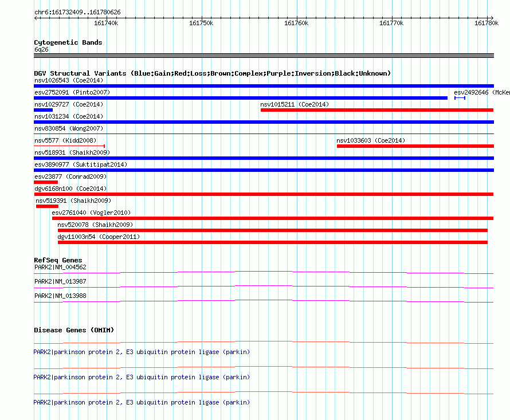This screenshot has height=420, width=510.
Task: Click the red dgv11003n54 loss bar
Action: (x=273, y=242)
